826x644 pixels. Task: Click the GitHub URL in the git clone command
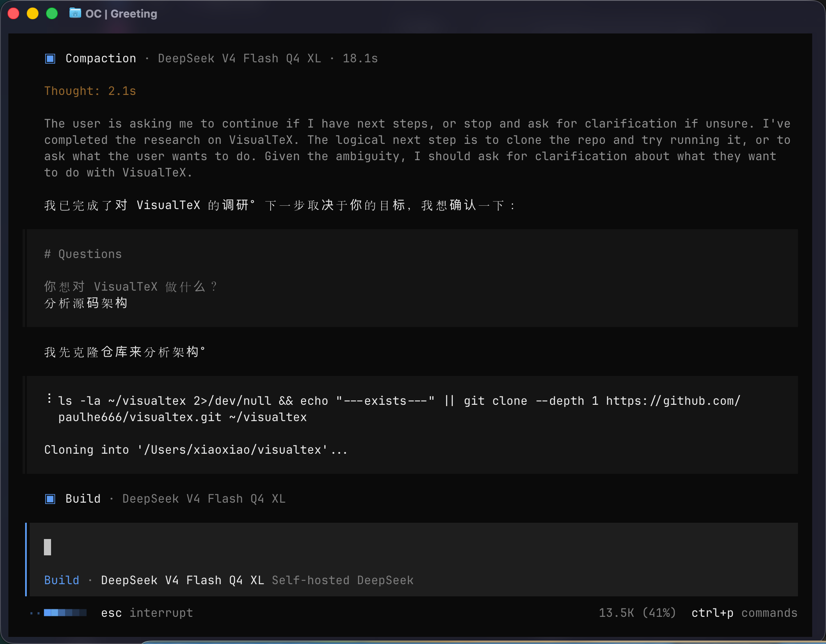pos(399,409)
